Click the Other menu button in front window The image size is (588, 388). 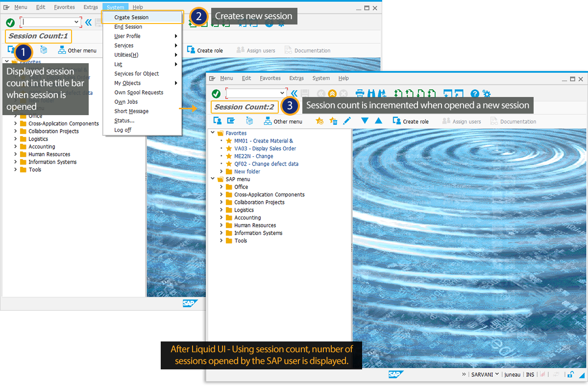(x=283, y=121)
